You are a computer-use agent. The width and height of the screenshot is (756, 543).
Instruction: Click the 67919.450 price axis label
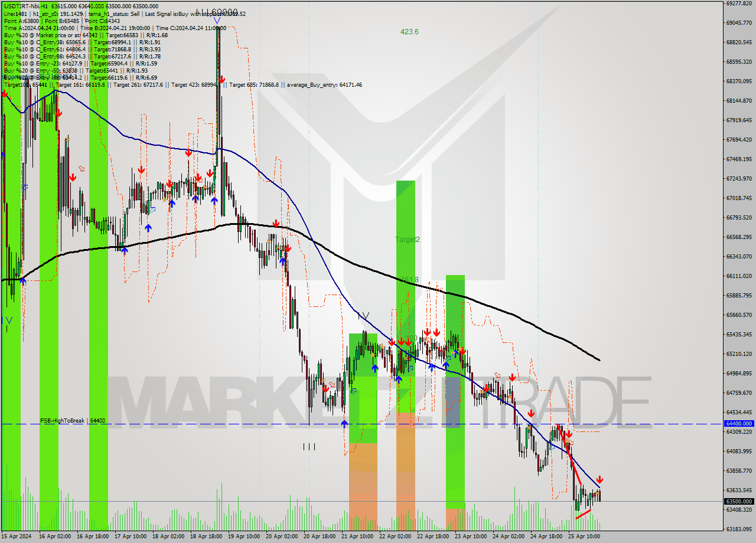pyautogui.click(x=738, y=120)
